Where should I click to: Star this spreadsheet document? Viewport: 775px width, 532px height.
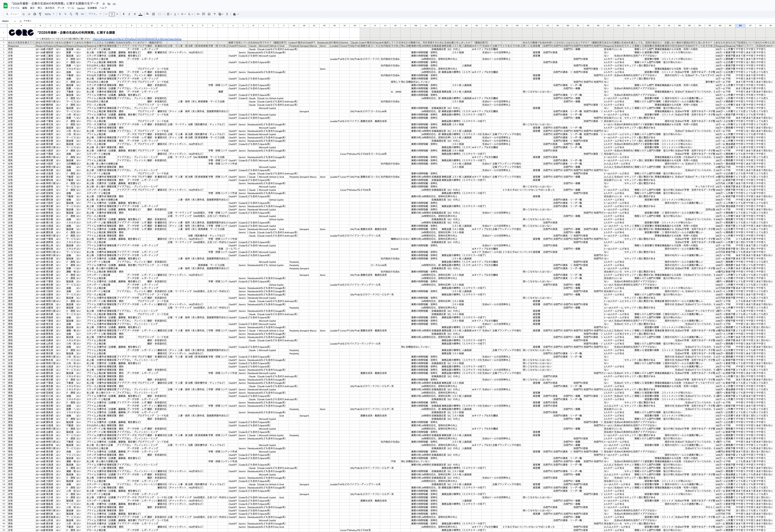click(104, 4)
